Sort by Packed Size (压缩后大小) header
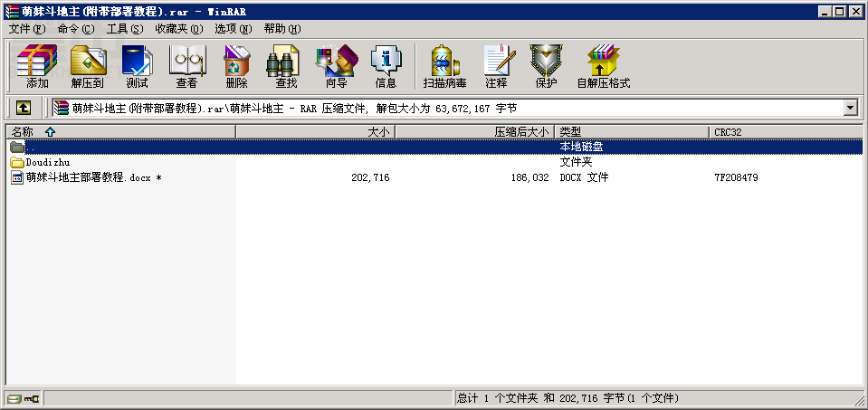The height and width of the screenshot is (410, 868). coord(475,131)
